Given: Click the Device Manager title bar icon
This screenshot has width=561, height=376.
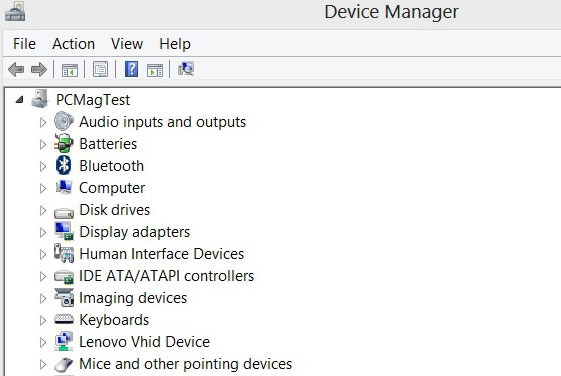Looking at the screenshot, I should (15, 11).
